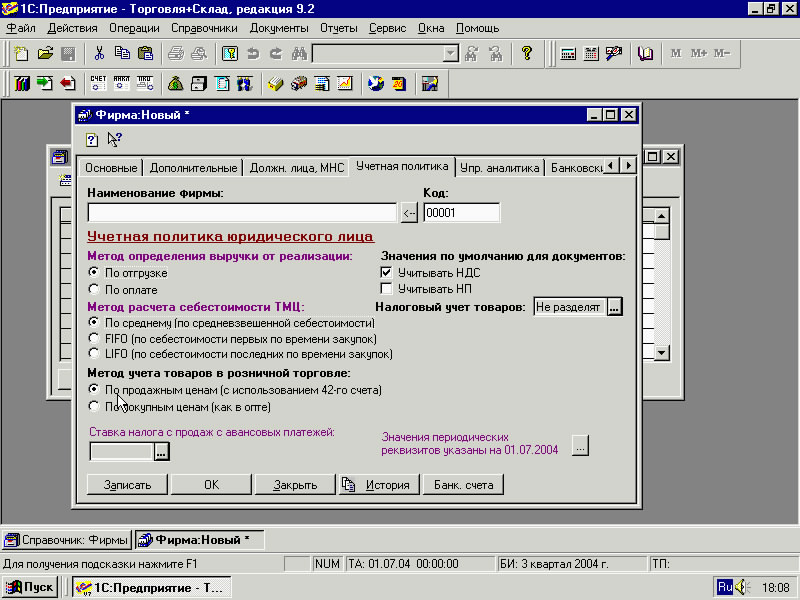Select 'По отгрузке' revenue method
Viewport: 800px width, 600px height.
tap(93, 272)
